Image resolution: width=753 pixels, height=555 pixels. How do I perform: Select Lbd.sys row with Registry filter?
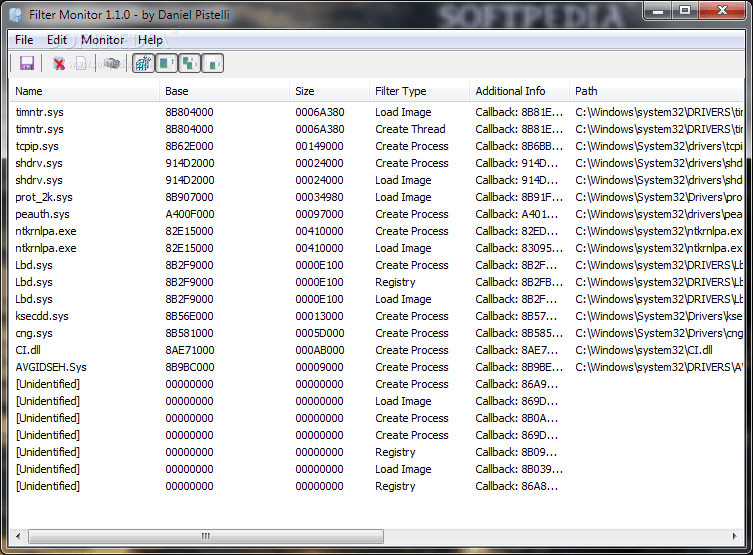pyautogui.click(x=376, y=282)
